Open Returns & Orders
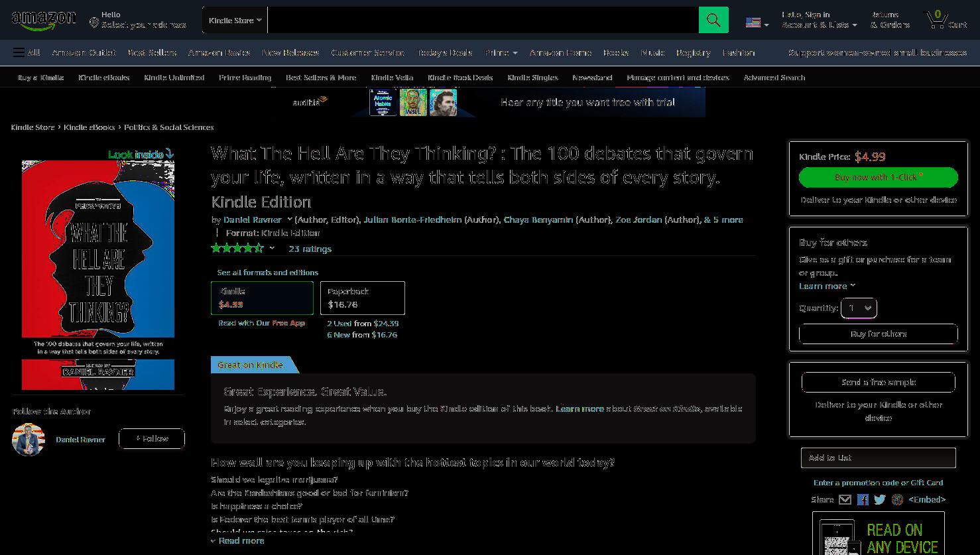 890,20
